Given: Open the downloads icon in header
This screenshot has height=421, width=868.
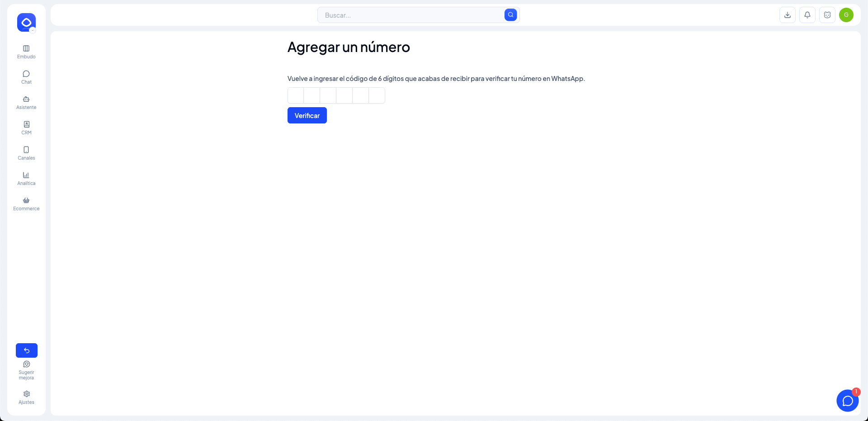Looking at the screenshot, I should click(787, 15).
